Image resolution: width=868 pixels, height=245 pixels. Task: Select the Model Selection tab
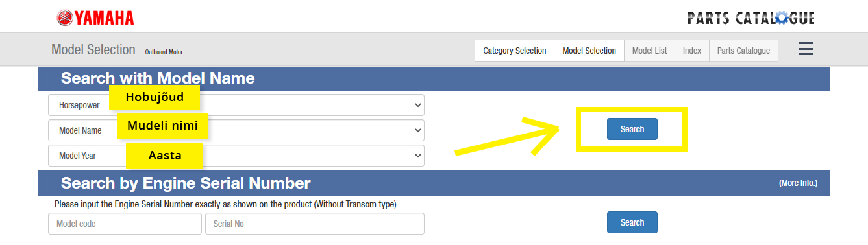coord(589,51)
